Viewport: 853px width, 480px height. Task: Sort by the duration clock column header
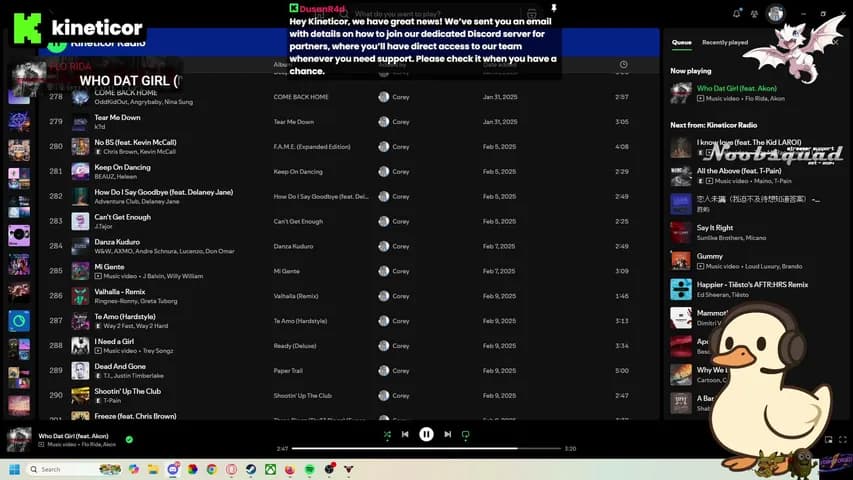click(x=623, y=64)
